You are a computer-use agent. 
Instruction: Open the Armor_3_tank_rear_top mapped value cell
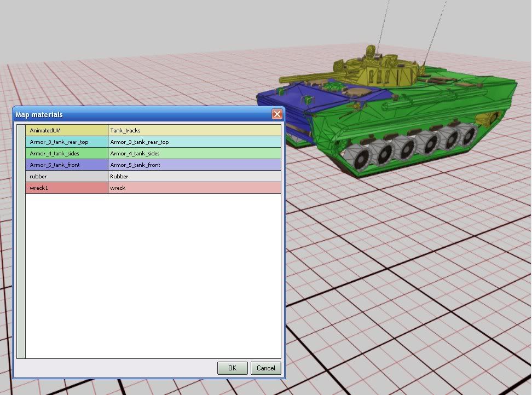pos(194,142)
